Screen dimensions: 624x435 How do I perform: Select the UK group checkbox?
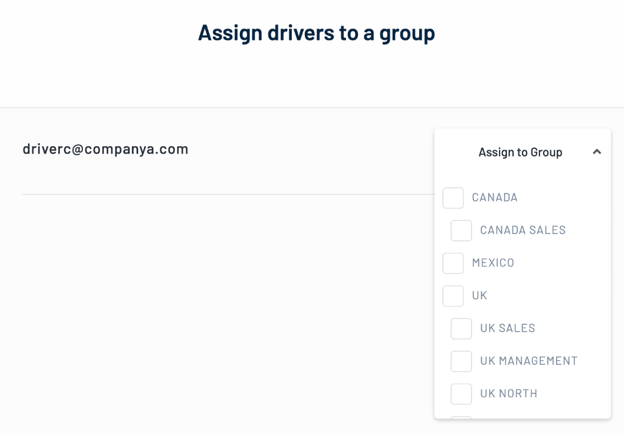click(x=453, y=296)
